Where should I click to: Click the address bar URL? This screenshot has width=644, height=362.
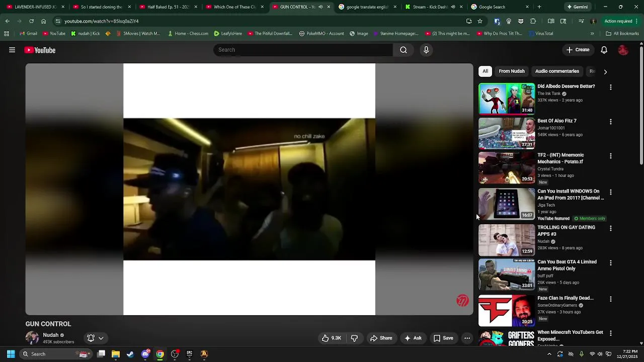click(101, 21)
